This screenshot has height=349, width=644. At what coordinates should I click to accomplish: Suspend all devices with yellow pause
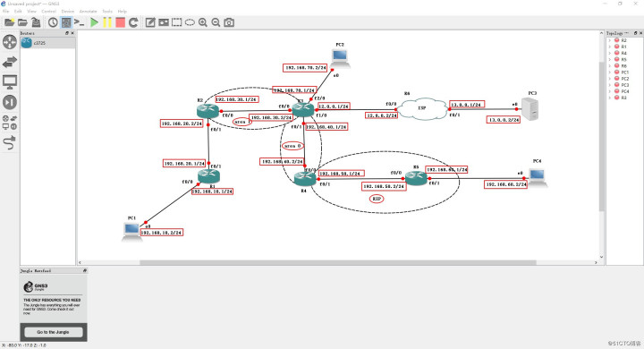pos(107,22)
